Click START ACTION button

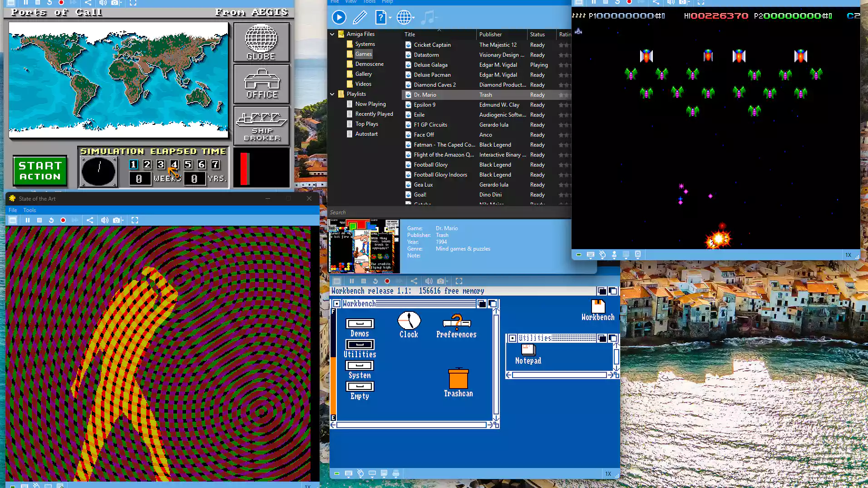(x=40, y=171)
